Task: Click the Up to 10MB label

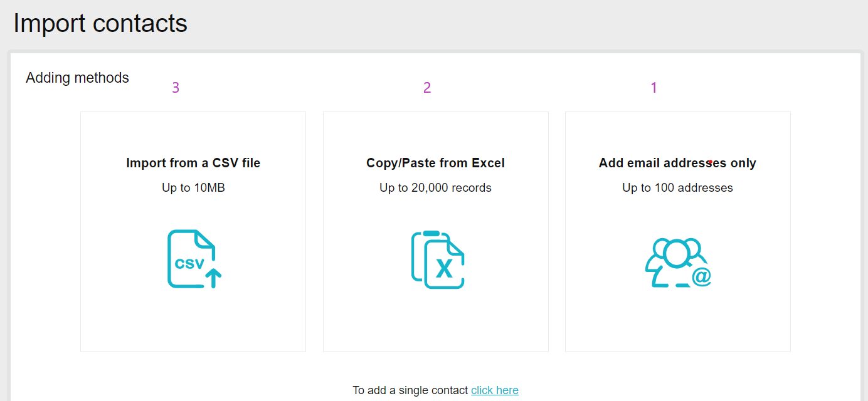Action: [193, 187]
